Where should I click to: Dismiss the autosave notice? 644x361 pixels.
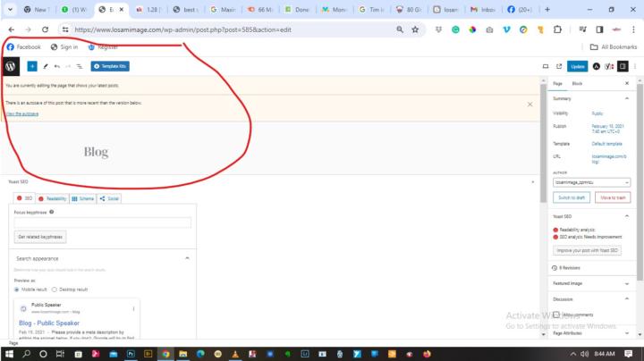coord(530,105)
